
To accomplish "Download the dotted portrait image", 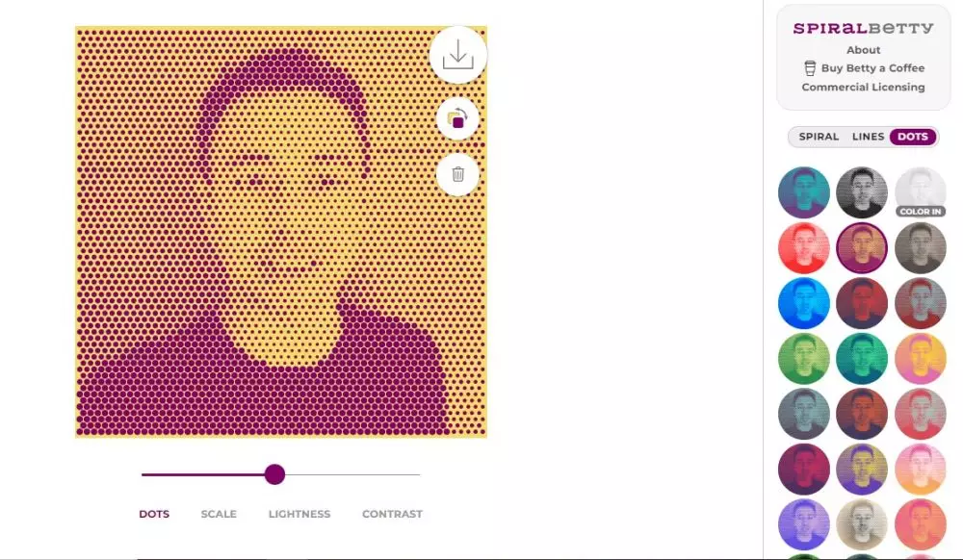I will click(458, 55).
